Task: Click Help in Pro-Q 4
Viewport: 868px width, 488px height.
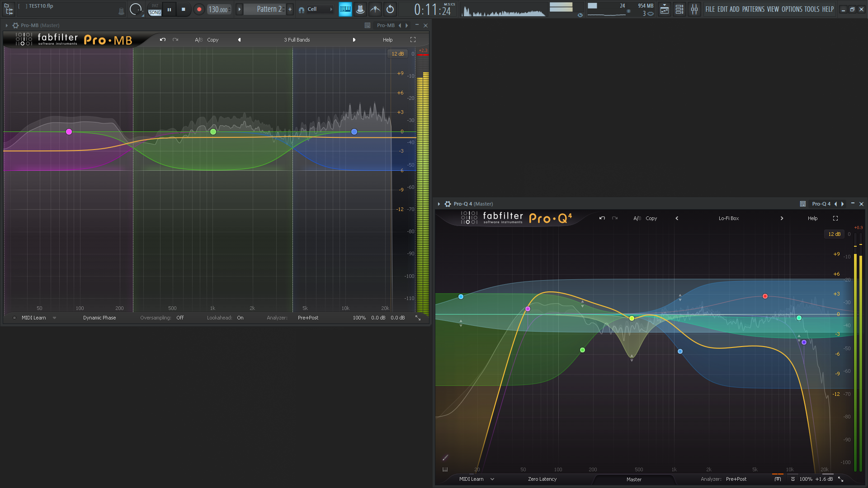Action: tap(812, 218)
